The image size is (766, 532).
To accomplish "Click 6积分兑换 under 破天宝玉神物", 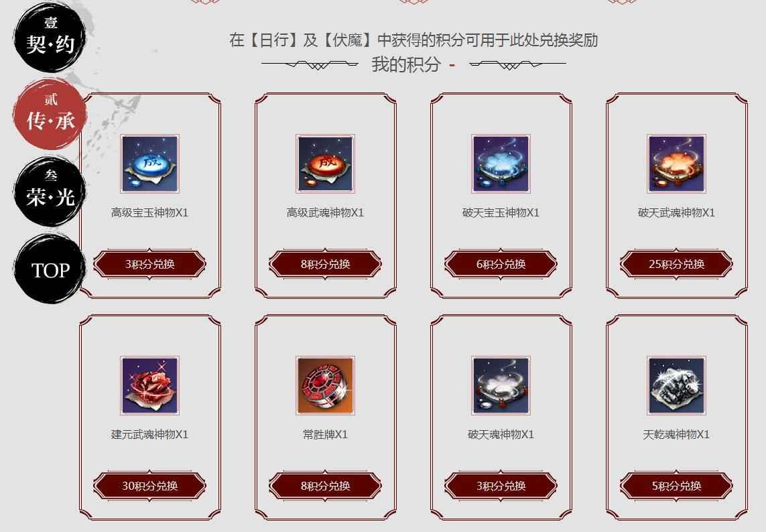I will [501, 264].
